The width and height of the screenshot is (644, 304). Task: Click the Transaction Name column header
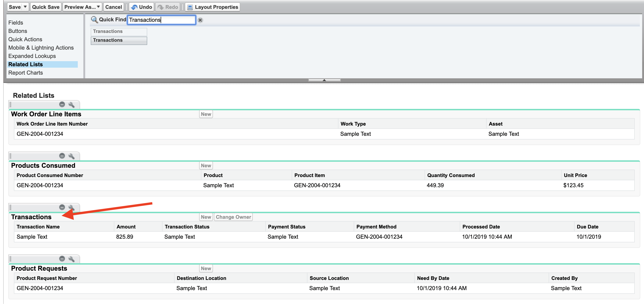tap(38, 227)
